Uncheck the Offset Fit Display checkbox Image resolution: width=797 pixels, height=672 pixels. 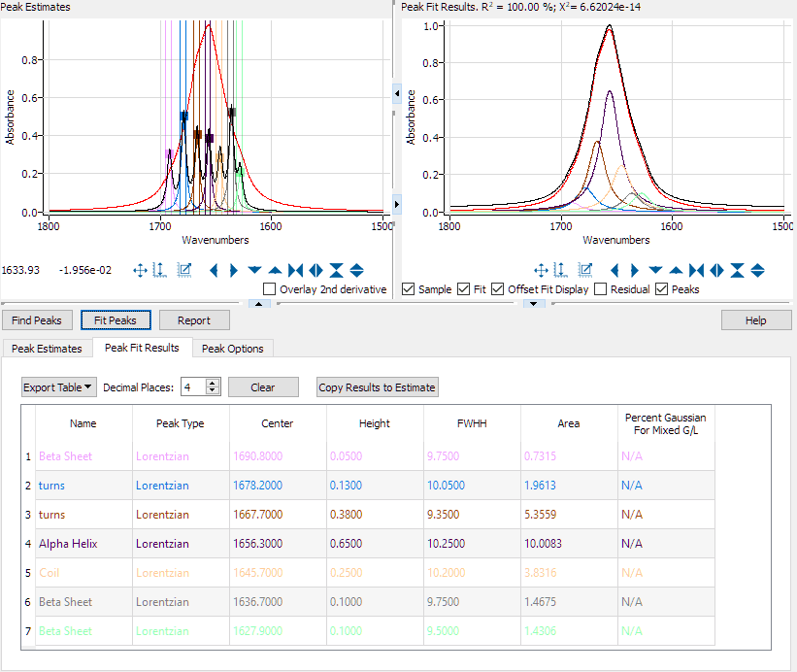[497, 289]
